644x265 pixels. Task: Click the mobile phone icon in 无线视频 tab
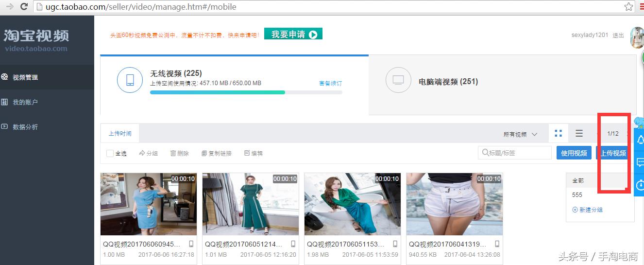(130, 80)
